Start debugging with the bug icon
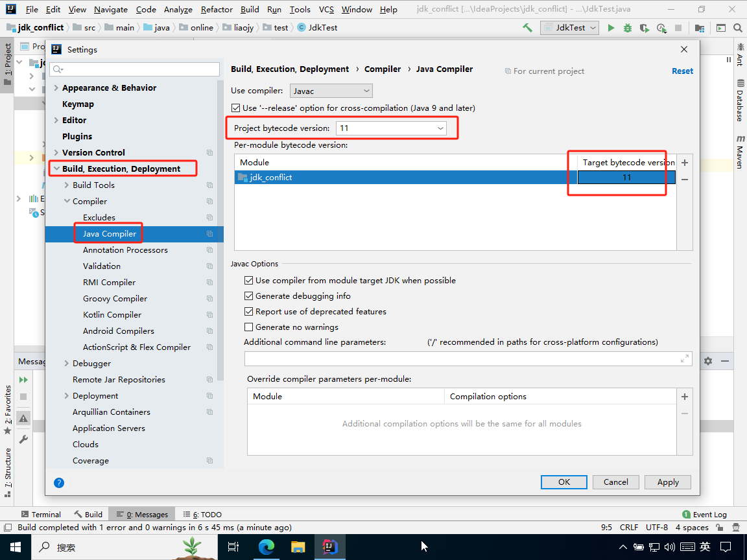This screenshot has width=747, height=560. [x=628, y=28]
